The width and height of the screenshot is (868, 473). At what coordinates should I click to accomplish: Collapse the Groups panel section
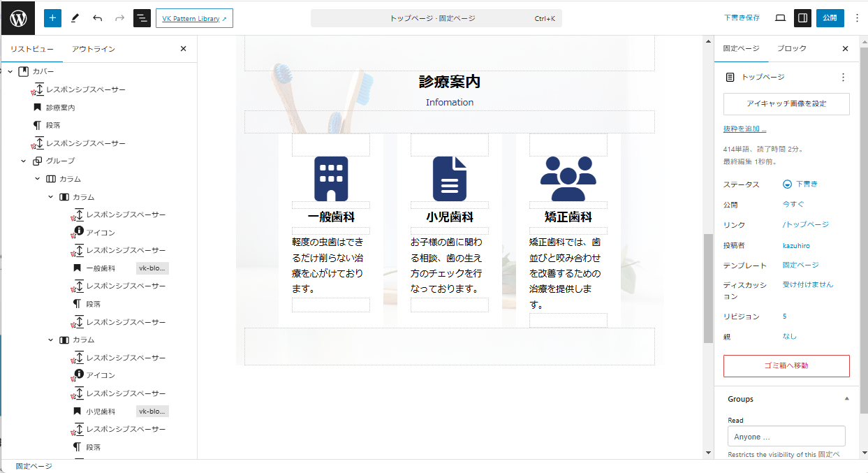pos(846,399)
